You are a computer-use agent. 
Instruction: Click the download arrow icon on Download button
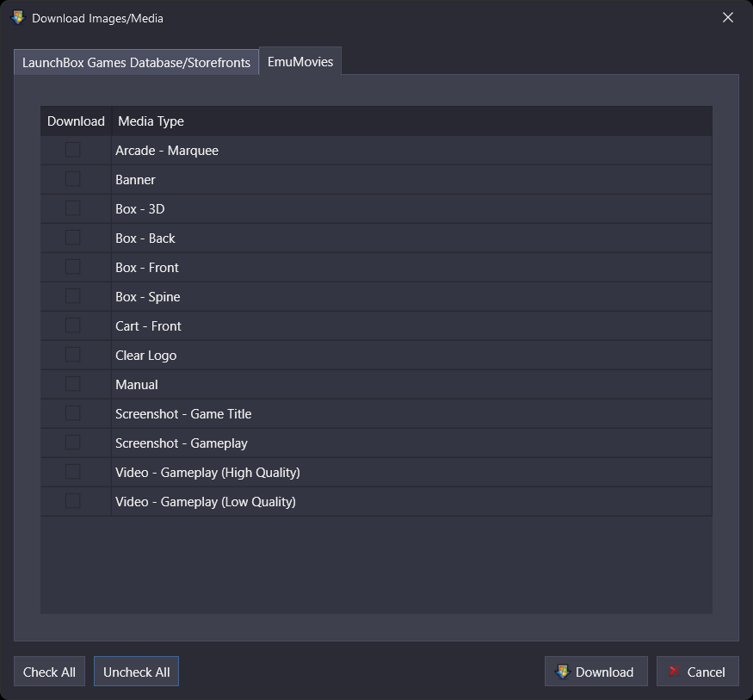point(562,672)
